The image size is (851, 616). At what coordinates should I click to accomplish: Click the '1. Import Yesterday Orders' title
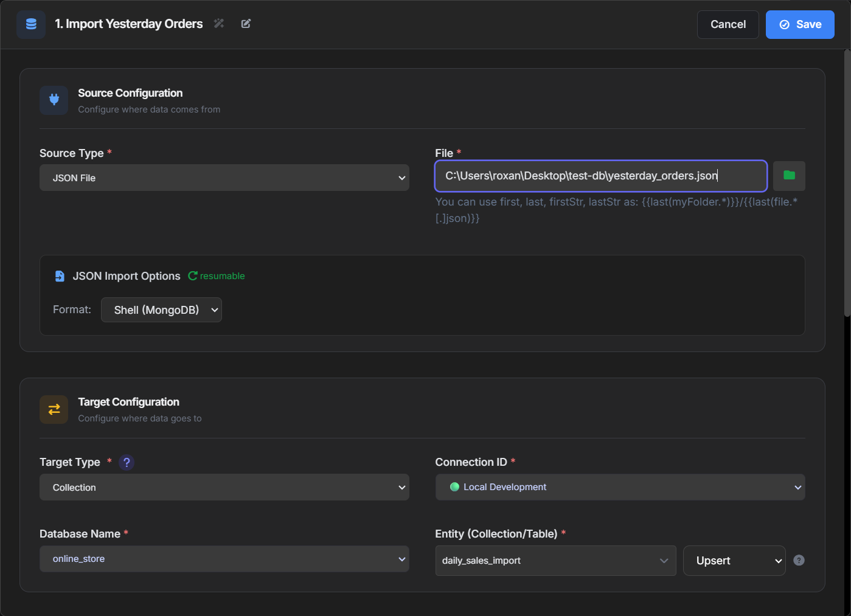(129, 24)
